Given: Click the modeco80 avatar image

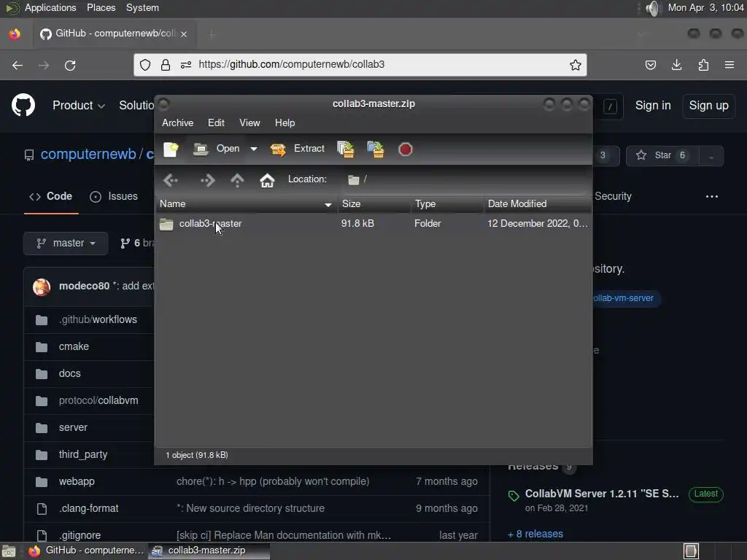Looking at the screenshot, I should [42, 287].
